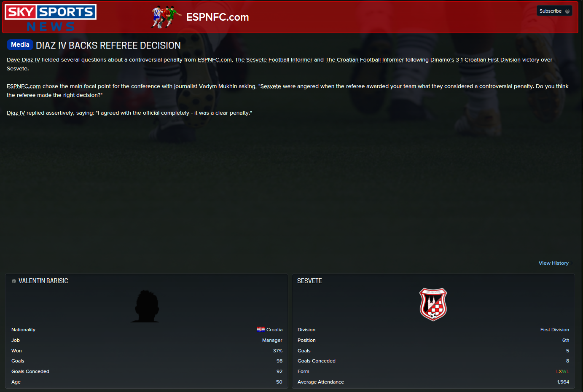Click the LXWL form indicator
The height and width of the screenshot is (392, 583).
(x=562, y=371)
